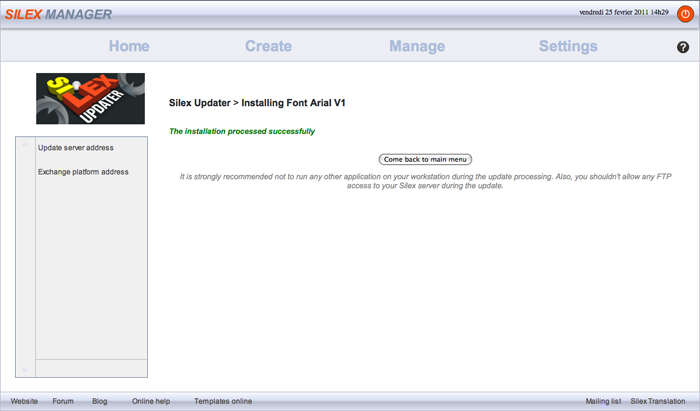
Task: Click sidebar scroll up arrow
Action: 25,145
